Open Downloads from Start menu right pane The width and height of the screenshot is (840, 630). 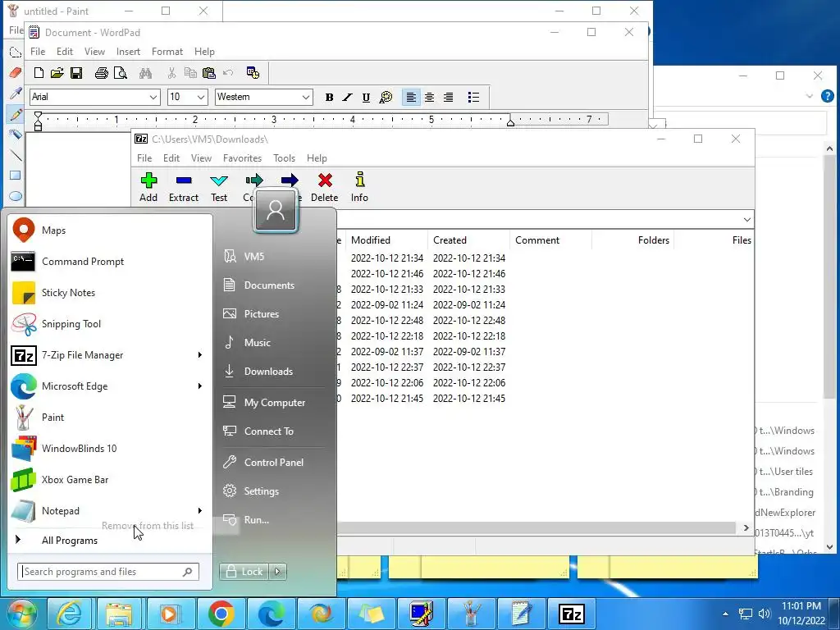(x=274, y=372)
